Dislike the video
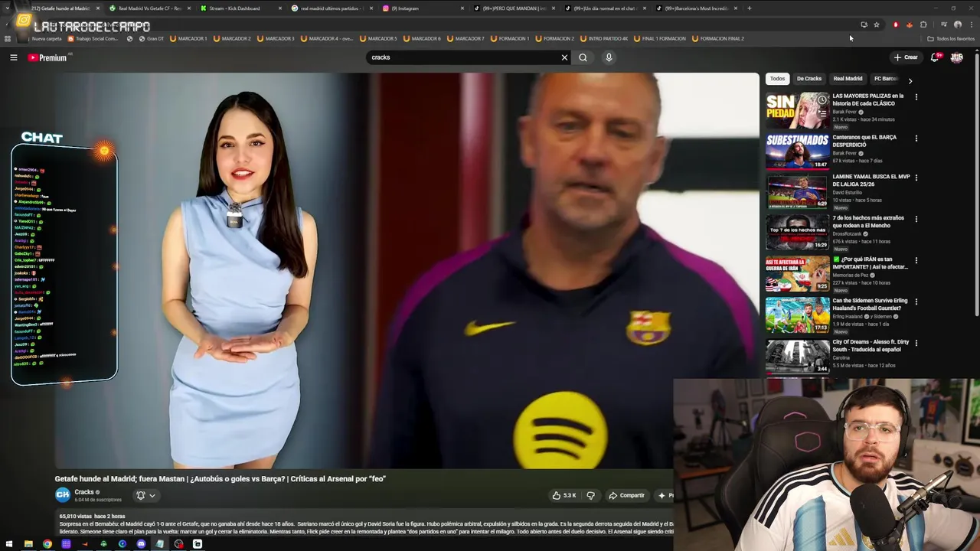Screen dimensions: 980x551 (x=590, y=495)
